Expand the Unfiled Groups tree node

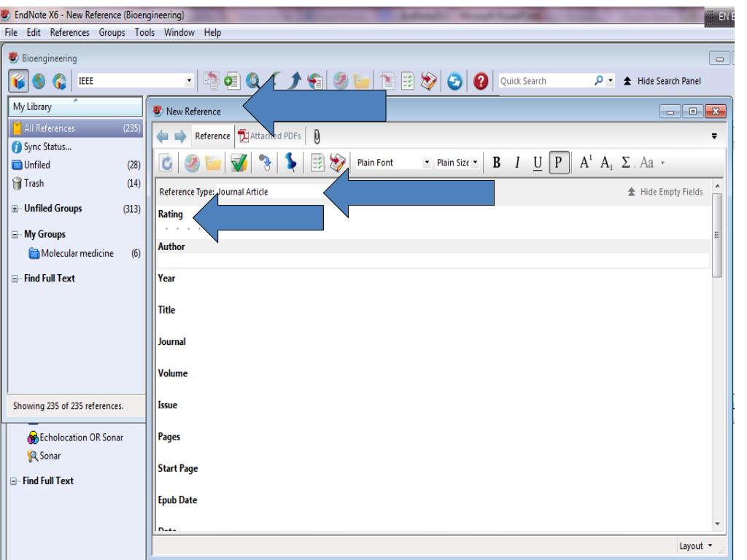point(15,209)
